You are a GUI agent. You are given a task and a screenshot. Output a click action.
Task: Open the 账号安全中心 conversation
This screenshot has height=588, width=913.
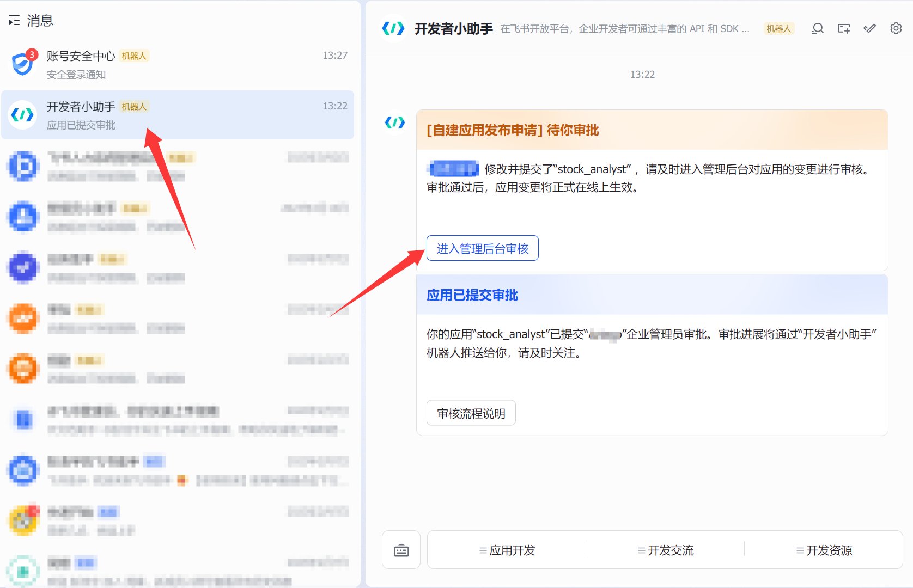click(178, 64)
